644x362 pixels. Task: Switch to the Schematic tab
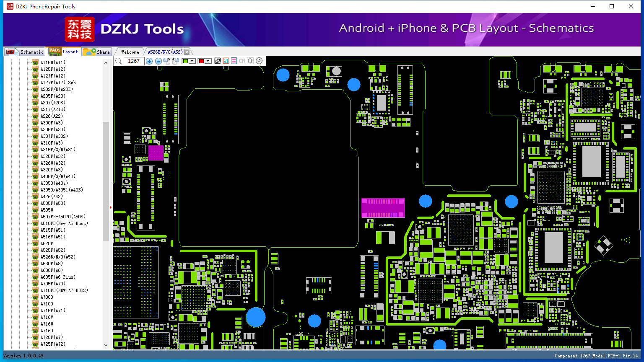tap(25, 52)
